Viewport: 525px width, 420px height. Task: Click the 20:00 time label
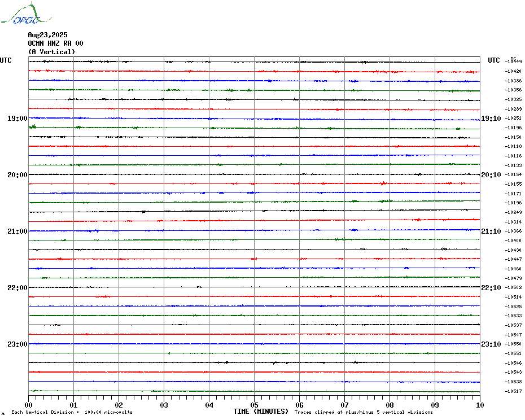[x=17, y=175]
